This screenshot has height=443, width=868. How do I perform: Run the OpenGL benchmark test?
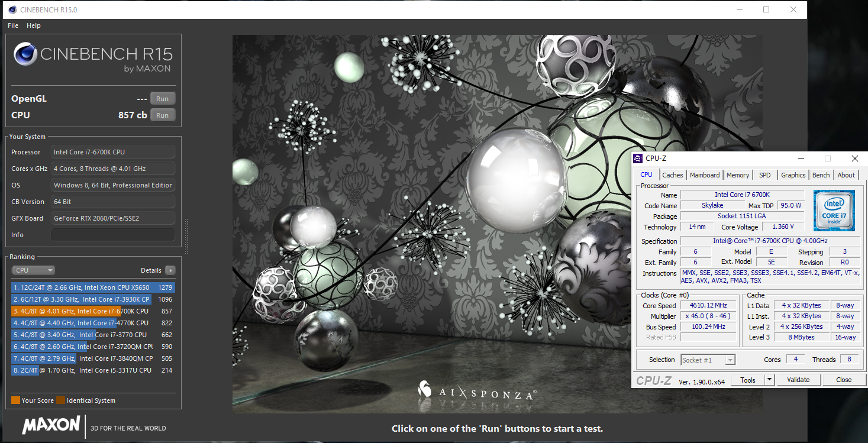163,99
